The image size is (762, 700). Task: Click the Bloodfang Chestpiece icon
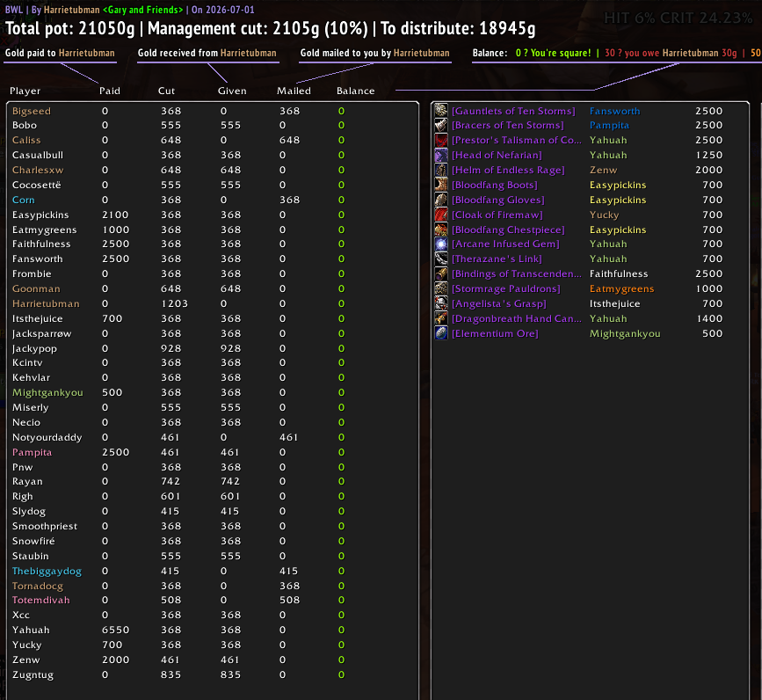point(441,230)
